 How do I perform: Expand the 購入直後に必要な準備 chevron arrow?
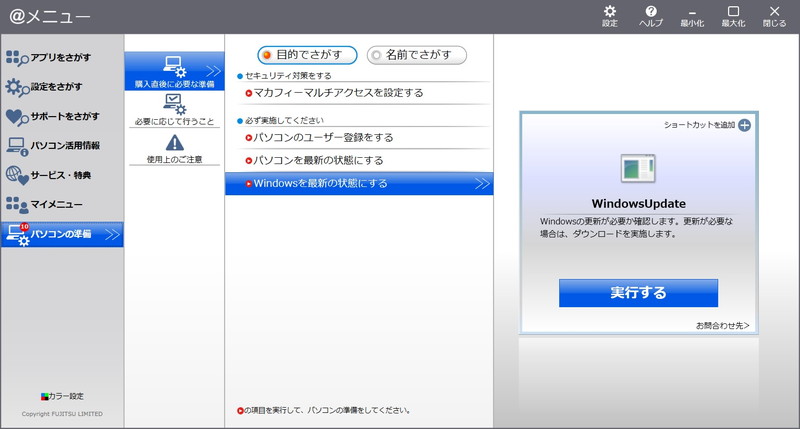(x=212, y=71)
